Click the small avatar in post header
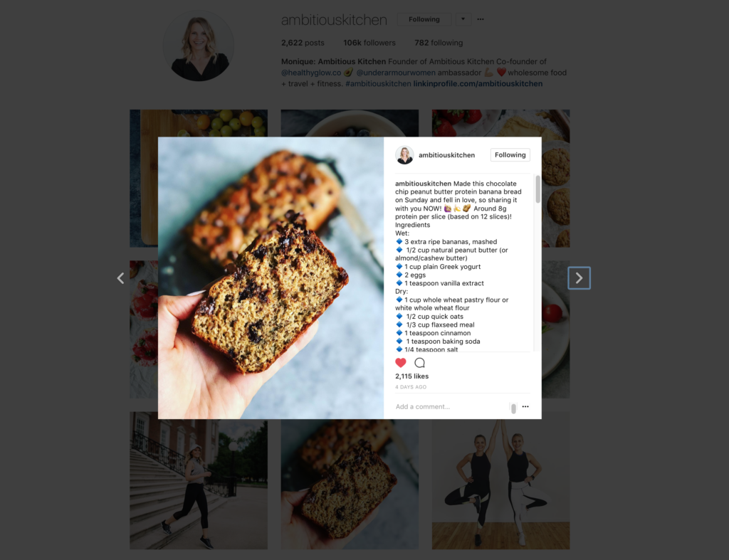Viewport: 729px width, 560px height. coord(404,154)
